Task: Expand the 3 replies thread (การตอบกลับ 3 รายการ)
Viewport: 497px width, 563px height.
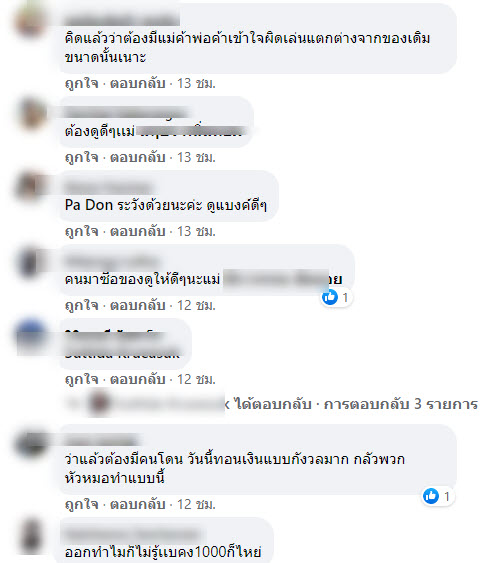Action: point(401,404)
